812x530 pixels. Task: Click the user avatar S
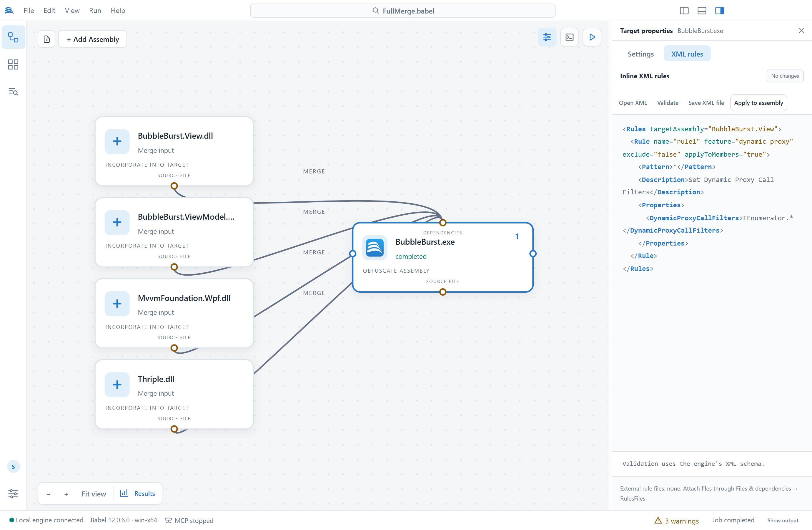[13, 466]
